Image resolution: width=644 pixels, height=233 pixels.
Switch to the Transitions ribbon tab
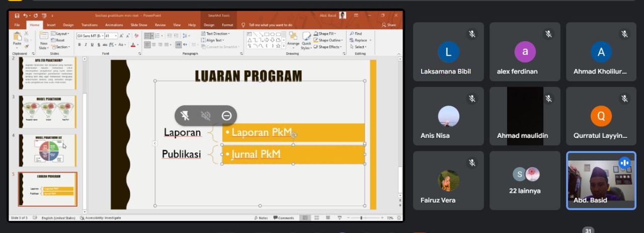point(90,25)
